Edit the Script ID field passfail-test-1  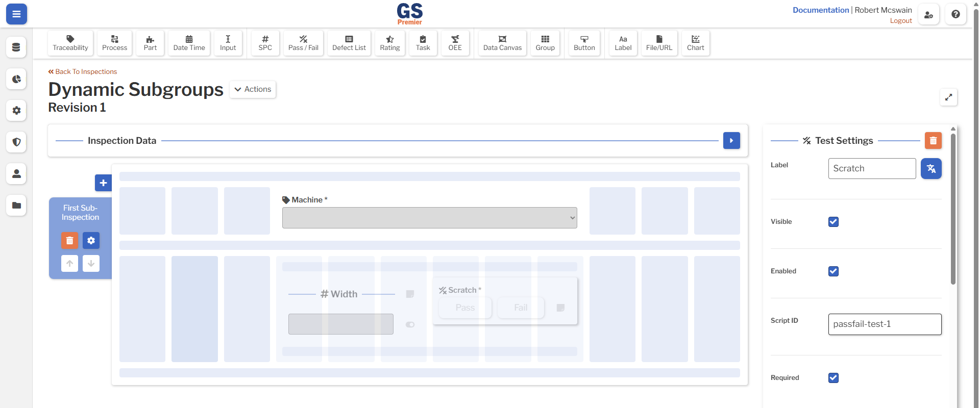pos(885,324)
